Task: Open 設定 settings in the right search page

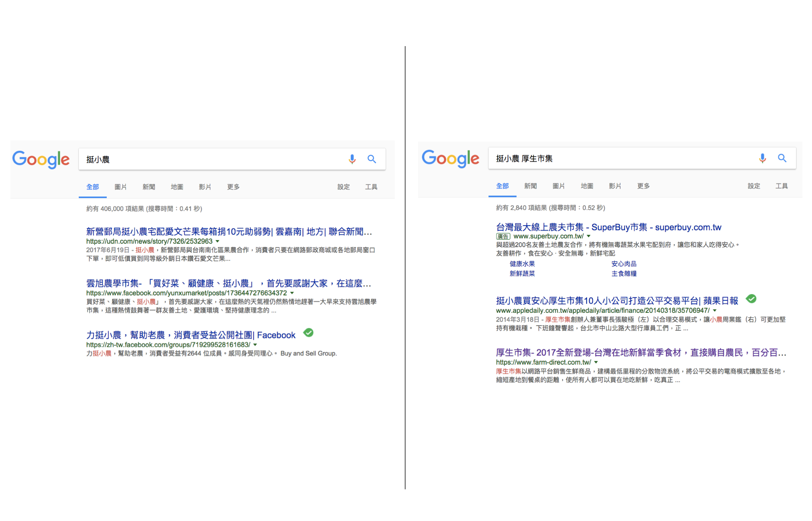Action: coord(754,186)
